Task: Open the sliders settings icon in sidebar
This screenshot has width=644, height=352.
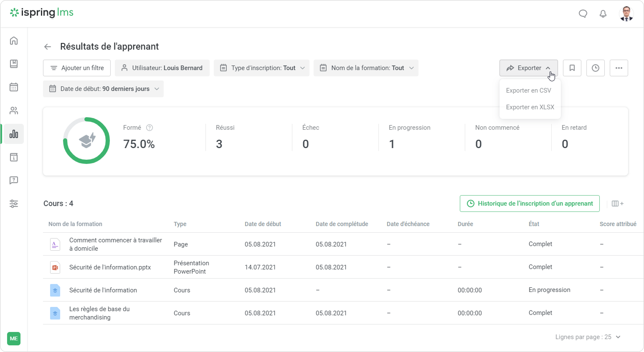Action: (14, 204)
